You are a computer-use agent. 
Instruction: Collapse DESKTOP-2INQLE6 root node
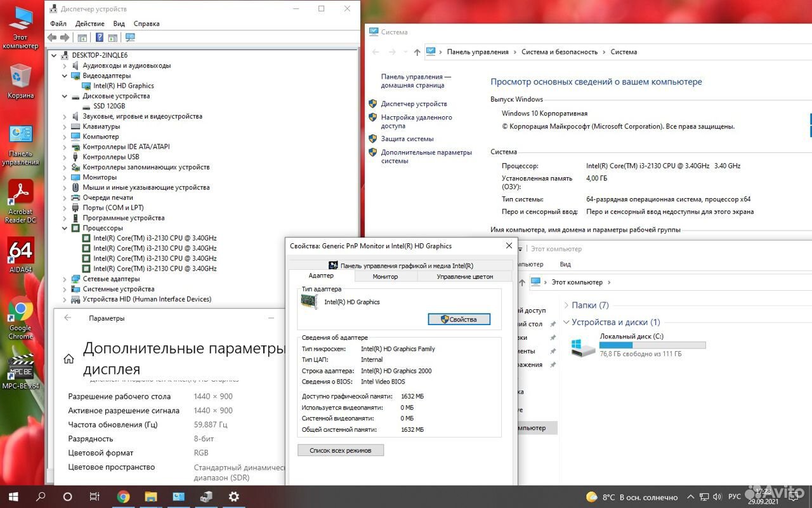(55, 55)
